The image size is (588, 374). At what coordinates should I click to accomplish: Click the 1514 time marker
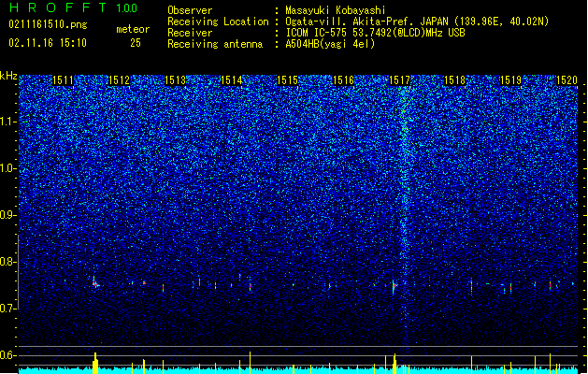coord(232,80)
